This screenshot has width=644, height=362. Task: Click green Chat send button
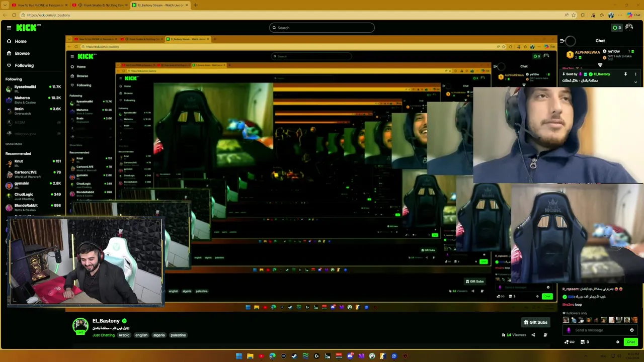pyautogui.click(x=630, y=342)
